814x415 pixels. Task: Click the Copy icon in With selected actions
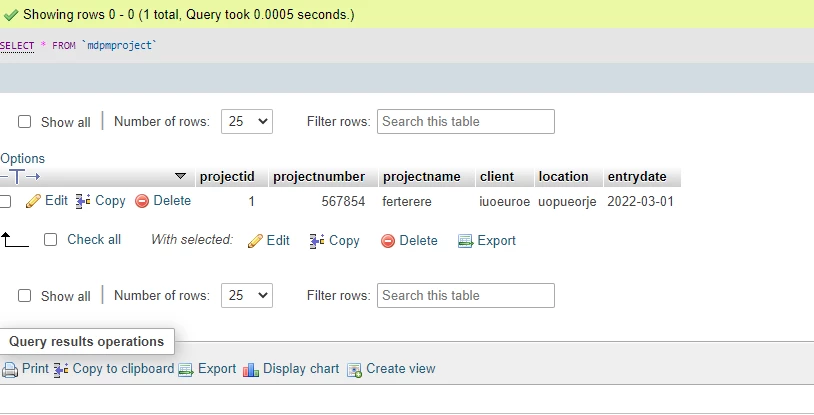coord(317,241)
